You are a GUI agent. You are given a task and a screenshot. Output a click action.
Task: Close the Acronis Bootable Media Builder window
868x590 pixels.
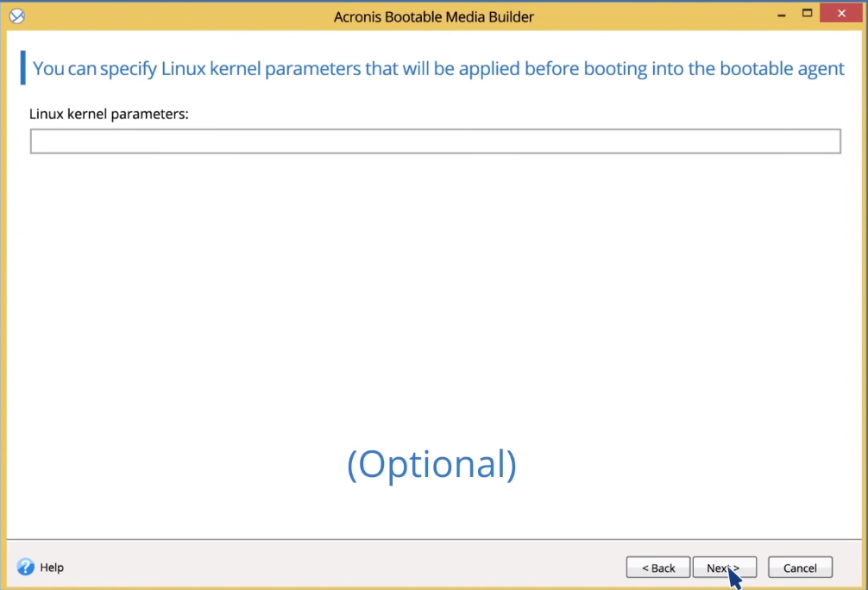click(x=841, y=13)
